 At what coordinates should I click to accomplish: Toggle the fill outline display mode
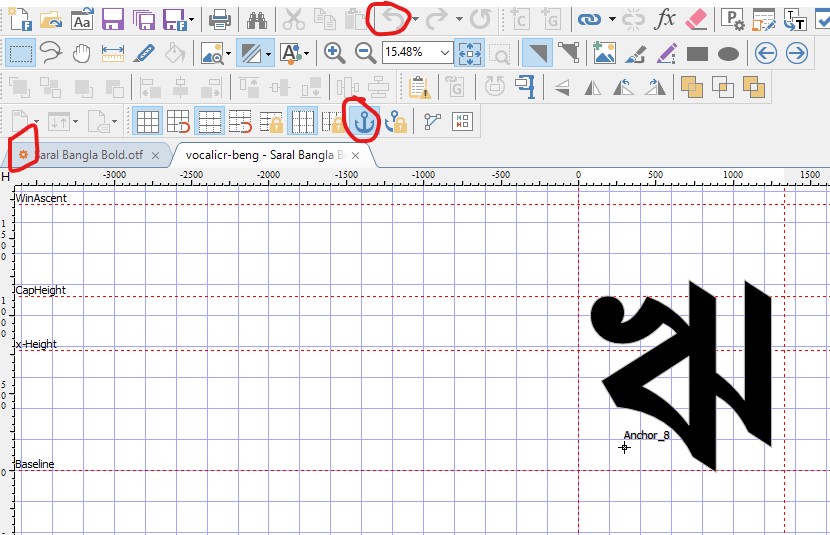click(x=249, y=53)
